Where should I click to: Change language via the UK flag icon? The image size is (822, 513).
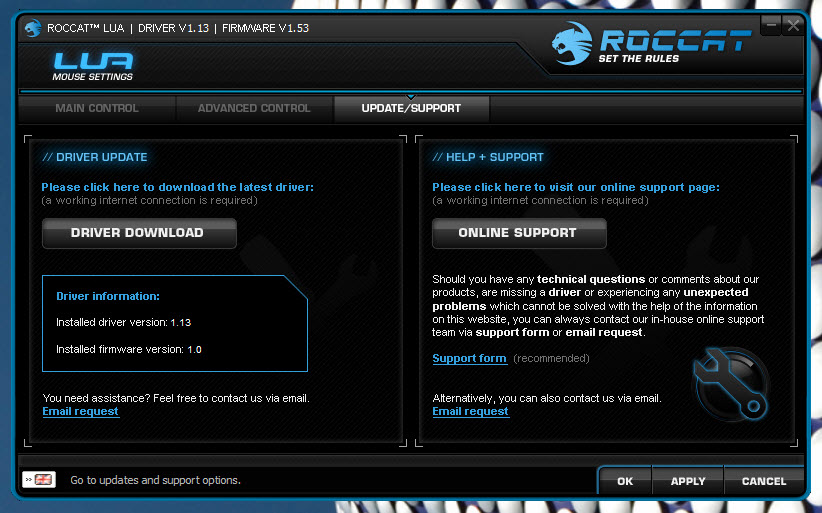(x=39, y=479)
